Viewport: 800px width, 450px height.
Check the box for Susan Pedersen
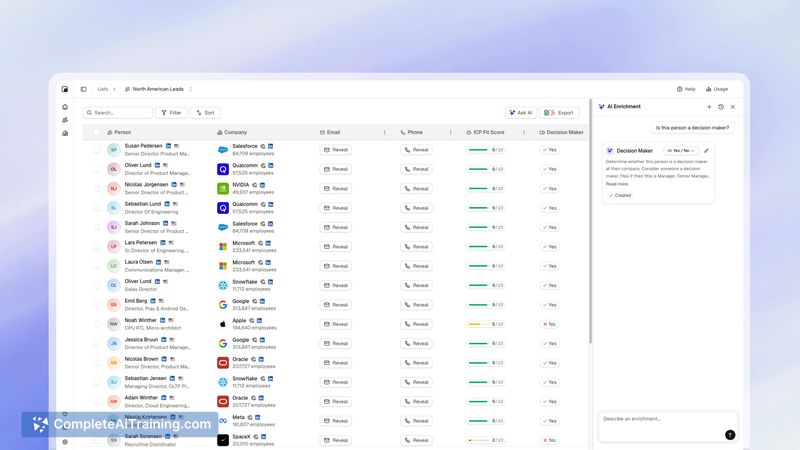pyautogui.click(x=96, y=150)
